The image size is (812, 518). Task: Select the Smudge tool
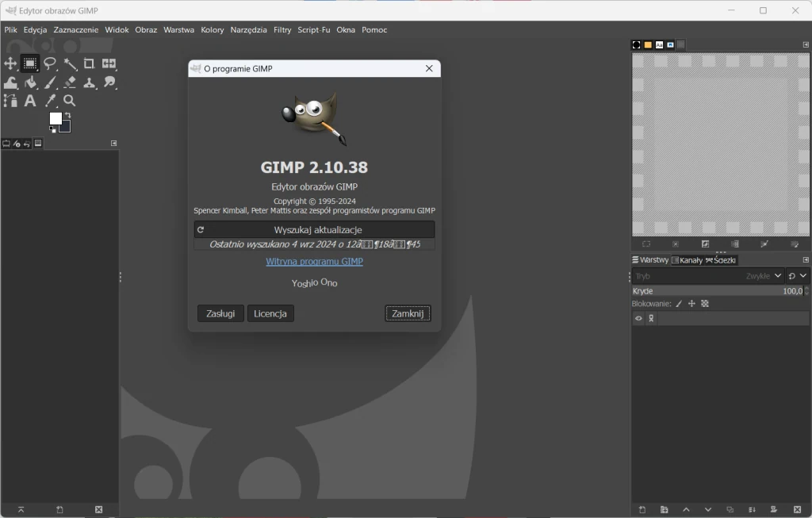[x=109, y=82]
